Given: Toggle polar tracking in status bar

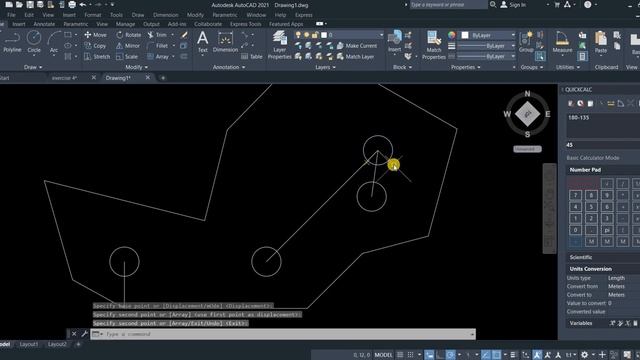Looking at the screenshot, I should click(x=450, y=355).
